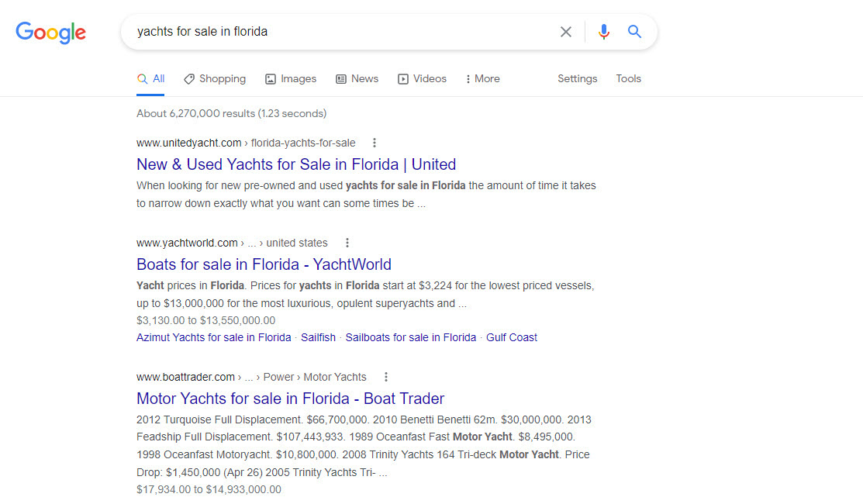Click the Google logo
Image resolution: width=863 pixels, height=504 pixels.
coord(50,32)
